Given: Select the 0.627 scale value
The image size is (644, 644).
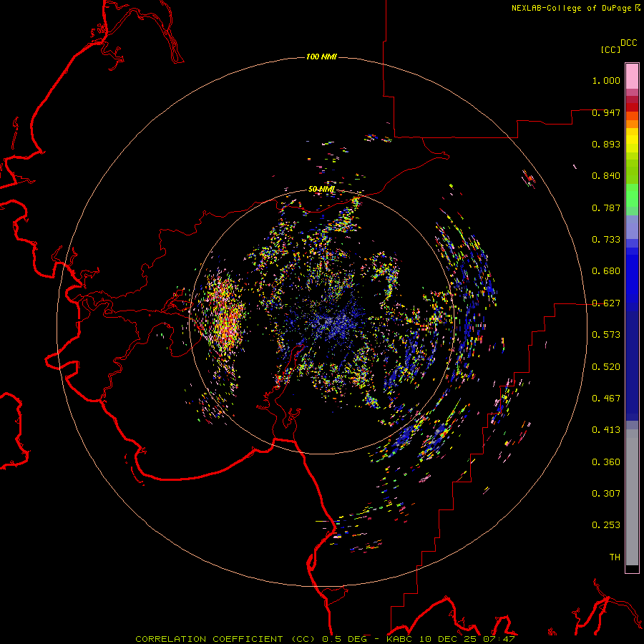Looking at the screenshot, I should click(606, 303).
